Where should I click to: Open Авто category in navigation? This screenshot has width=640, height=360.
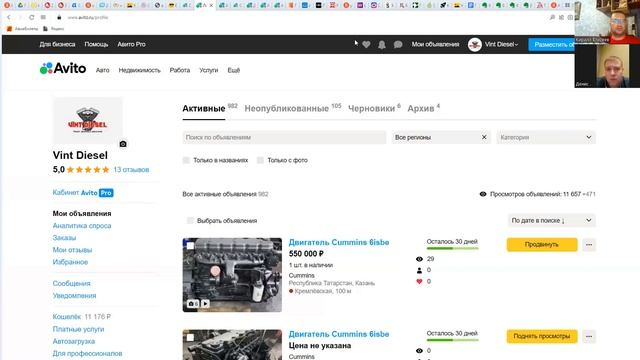pyautogui.click(x=102, y=70)
